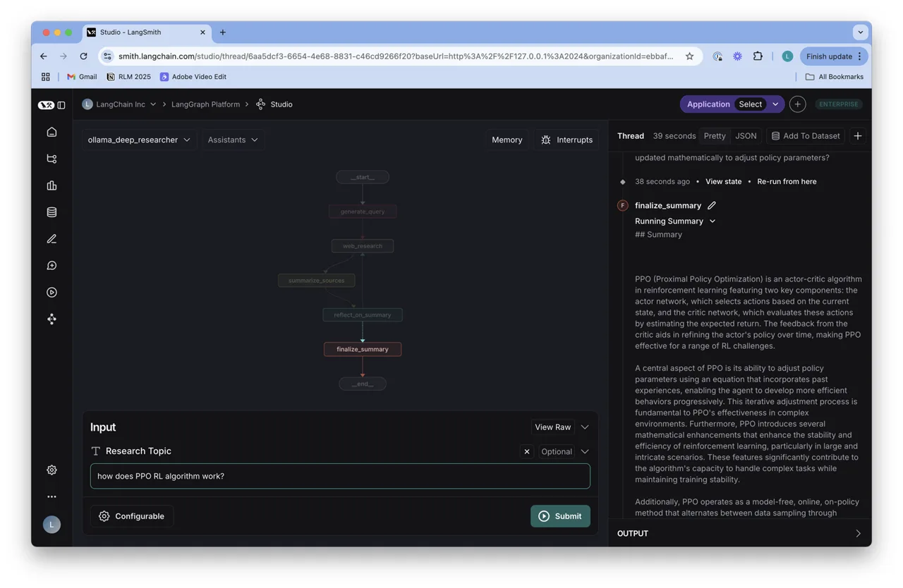Select the Studio - LangSmith browser tab
This screenshot has width=903, height=588.
click(x=147, y=32)
